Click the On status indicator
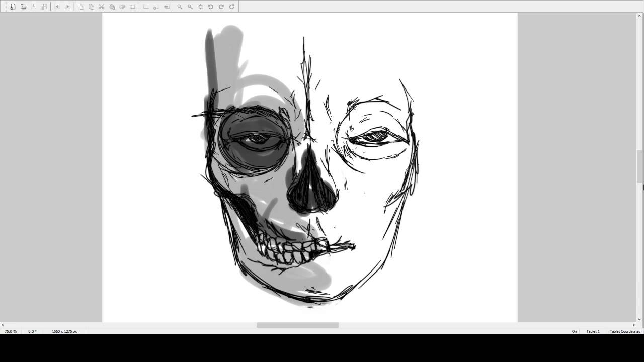Viewport: 644px width, 362px height. tap(574, 331)
